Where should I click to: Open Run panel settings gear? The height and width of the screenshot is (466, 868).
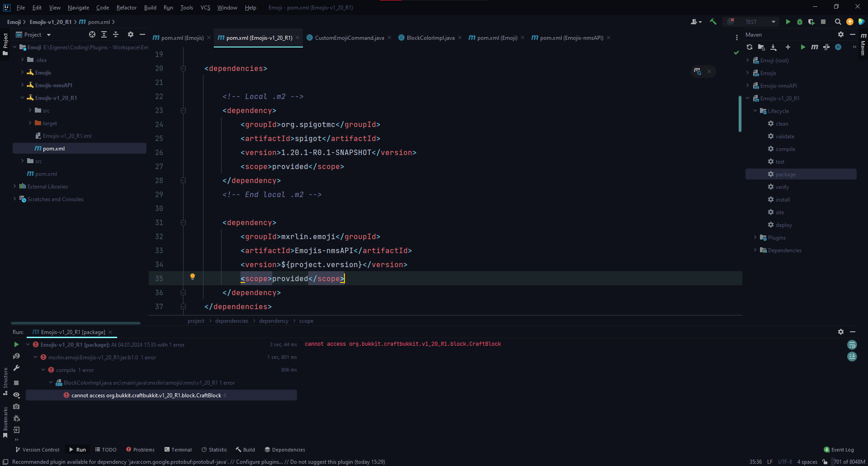coord(841,332)
